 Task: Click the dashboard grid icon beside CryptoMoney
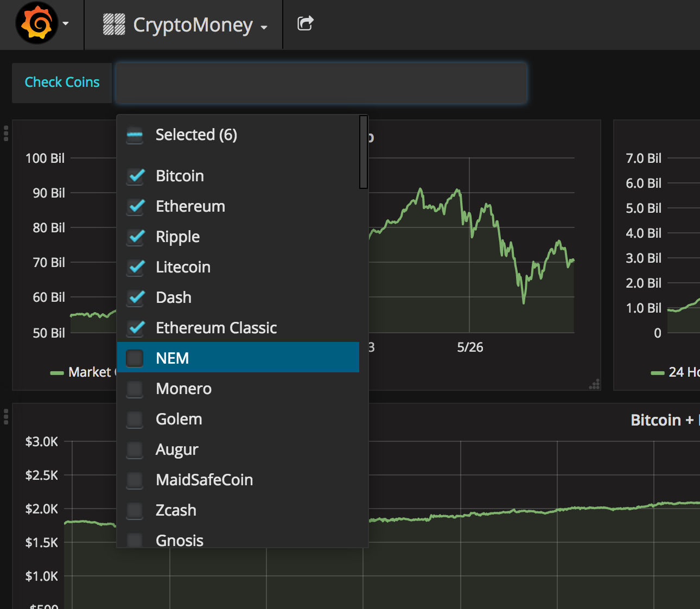(x=114, y=24)
